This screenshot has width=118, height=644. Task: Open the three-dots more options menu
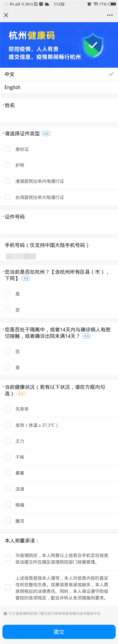110,15
